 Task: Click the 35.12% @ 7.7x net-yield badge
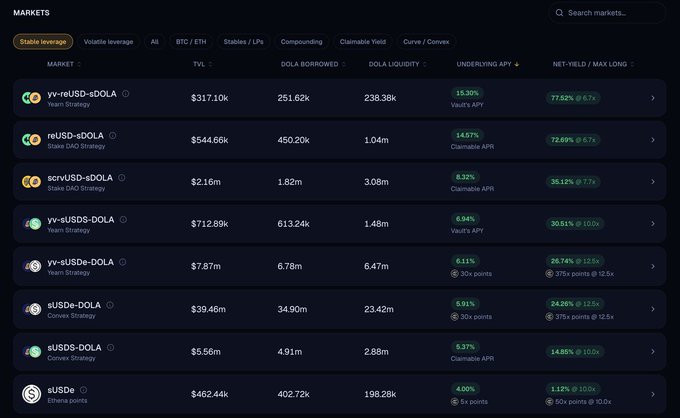[x=573, y=181]
